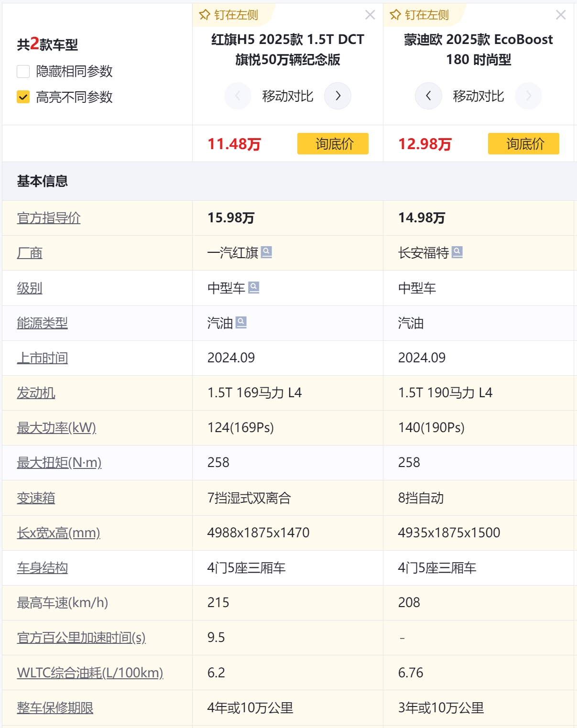Click the 4935x1875x1500 dimensions value
Viewport: 577px width, 728px height.
tap(449, 533)
